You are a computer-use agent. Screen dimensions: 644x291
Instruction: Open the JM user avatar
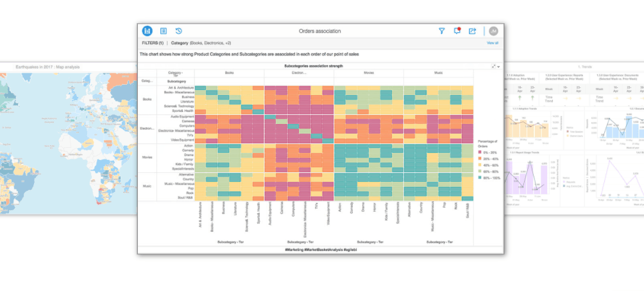[493, 31]
